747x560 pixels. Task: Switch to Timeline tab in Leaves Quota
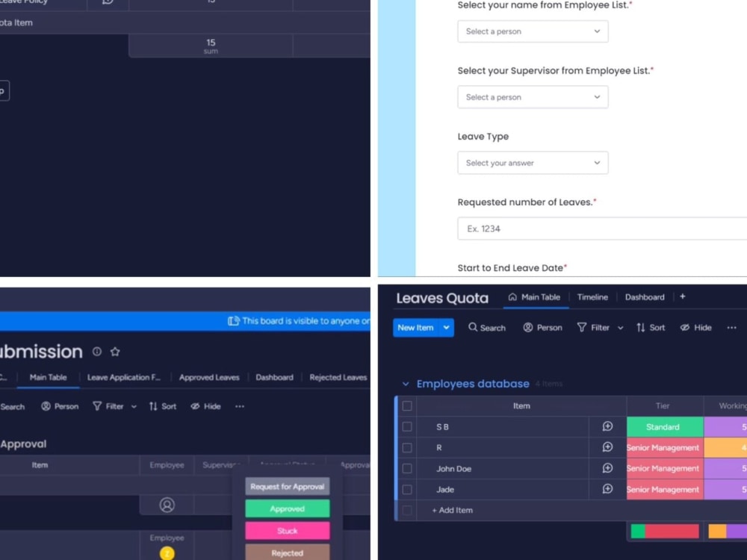[x=592, y=297]
